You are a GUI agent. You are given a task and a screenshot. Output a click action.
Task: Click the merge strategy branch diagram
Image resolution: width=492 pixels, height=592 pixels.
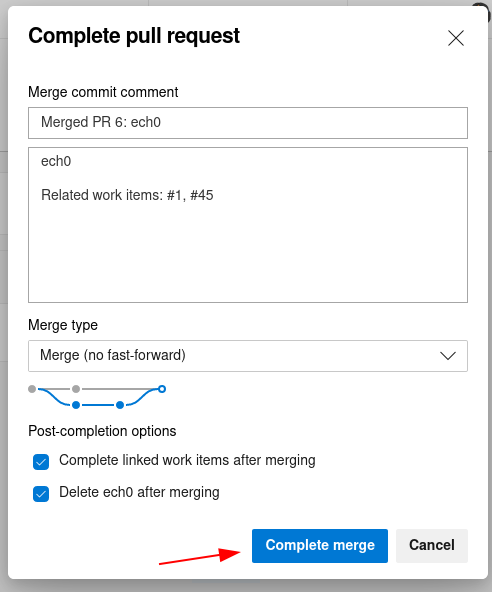click(x=97, y=397)
